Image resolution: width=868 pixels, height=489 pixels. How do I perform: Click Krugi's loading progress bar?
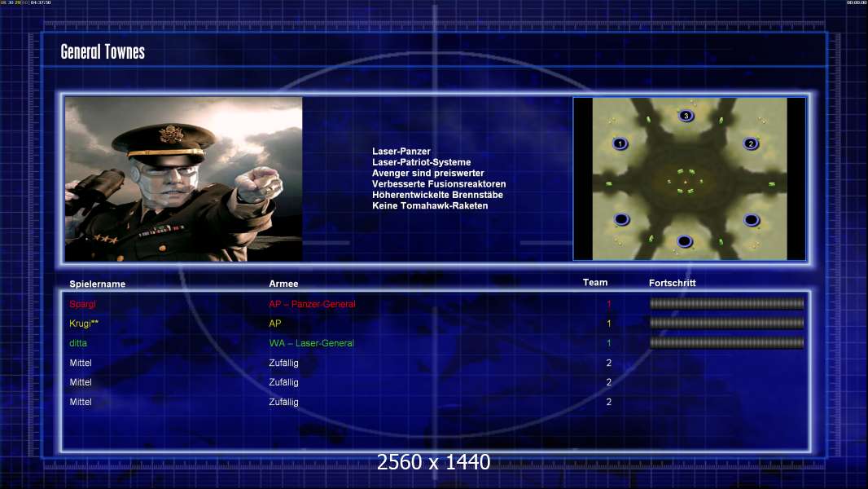click(727, 323)
